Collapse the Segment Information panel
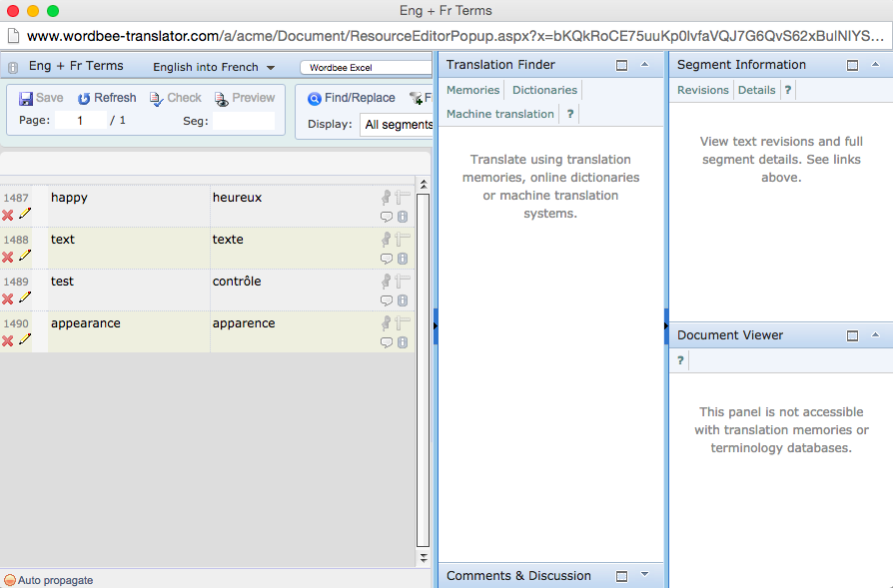The height and width of the screenshot is (588, 893). 875,65
